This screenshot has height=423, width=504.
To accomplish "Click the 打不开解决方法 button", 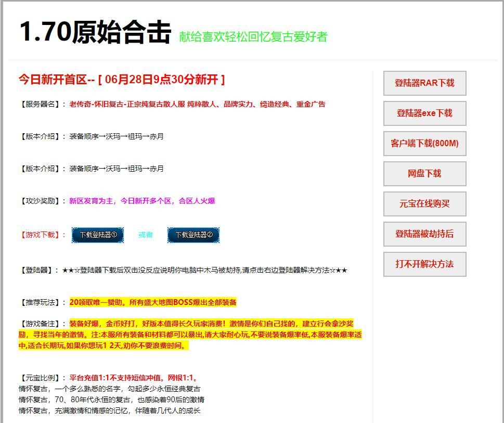I will pyautogui.click(x=424, y=264).
